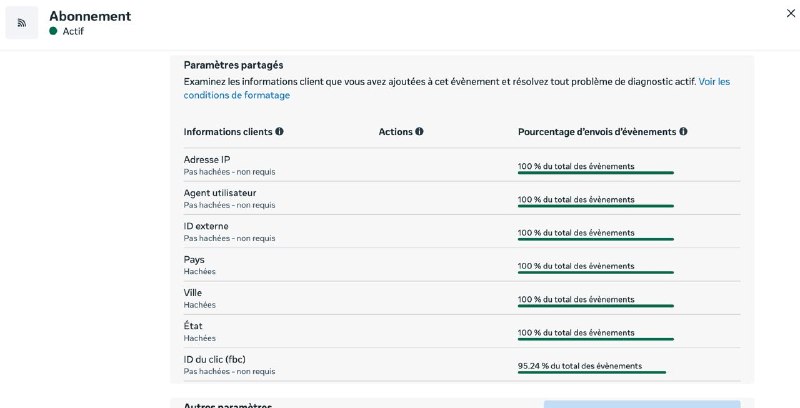Click the Abonnement event feed icon
The width and height of the screenshot is (800, 408).
(21, 22)
